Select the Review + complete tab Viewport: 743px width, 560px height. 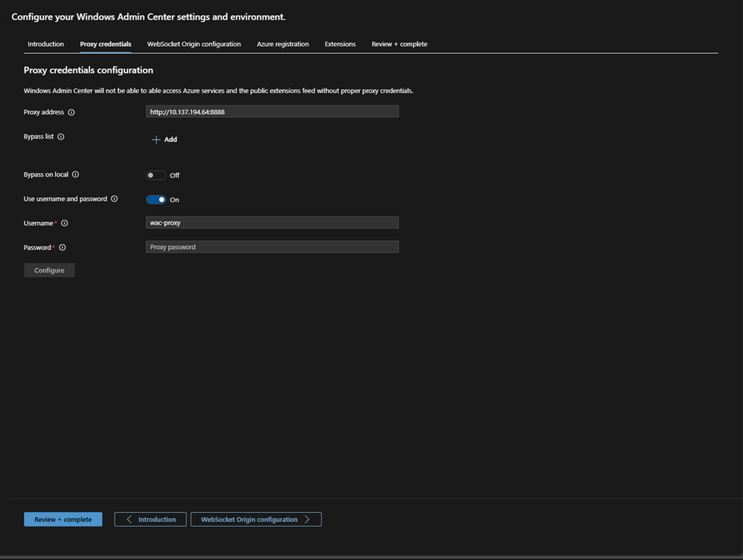coord(399,44)
